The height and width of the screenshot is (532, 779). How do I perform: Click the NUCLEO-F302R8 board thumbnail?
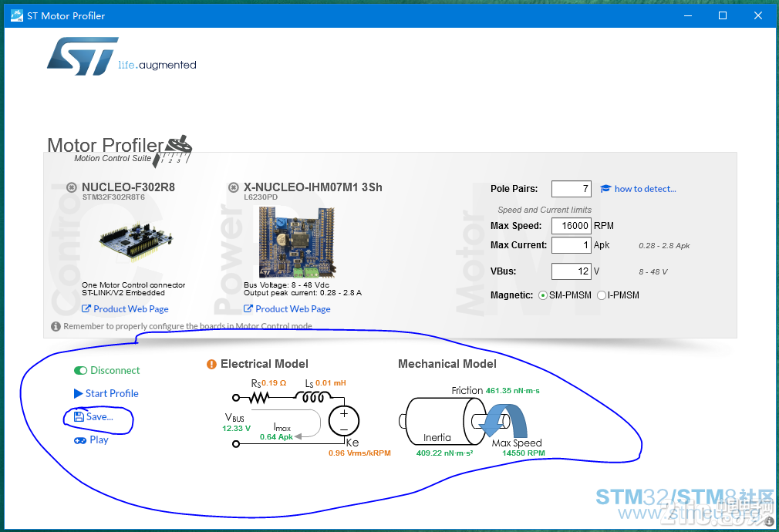[x=136, y=241]
